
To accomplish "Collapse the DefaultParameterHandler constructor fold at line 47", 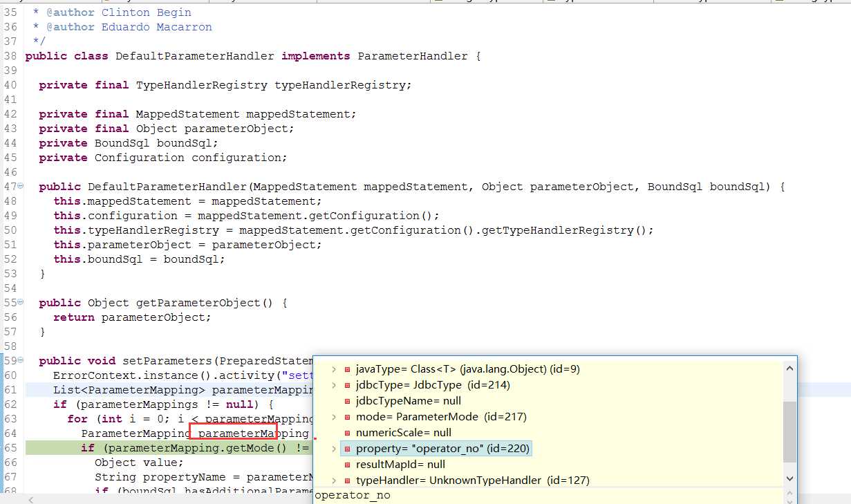I will tap(21, 186).
